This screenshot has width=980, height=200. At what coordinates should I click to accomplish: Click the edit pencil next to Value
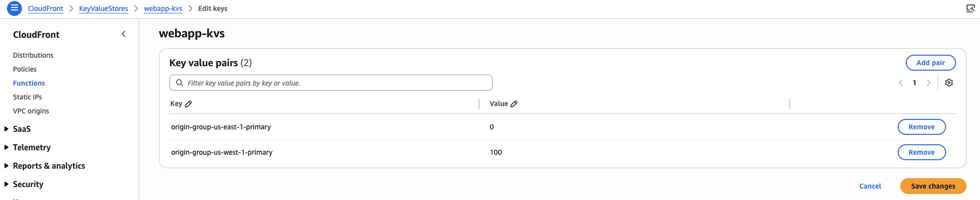514,104
